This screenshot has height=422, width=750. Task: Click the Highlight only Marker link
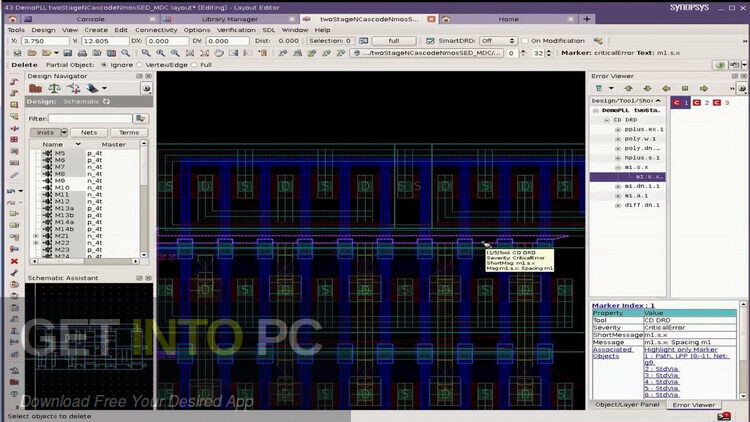point(681,350)
